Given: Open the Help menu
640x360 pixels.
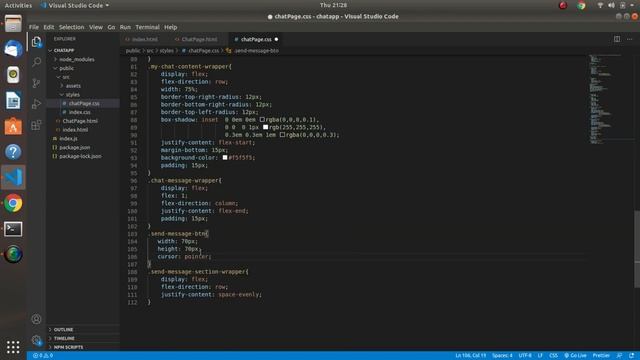Looking at the screenshot, I should [171, 27].
